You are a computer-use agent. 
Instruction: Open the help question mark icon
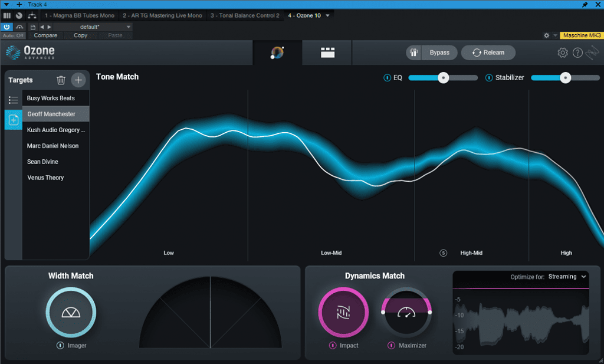[x=578, y=53]
